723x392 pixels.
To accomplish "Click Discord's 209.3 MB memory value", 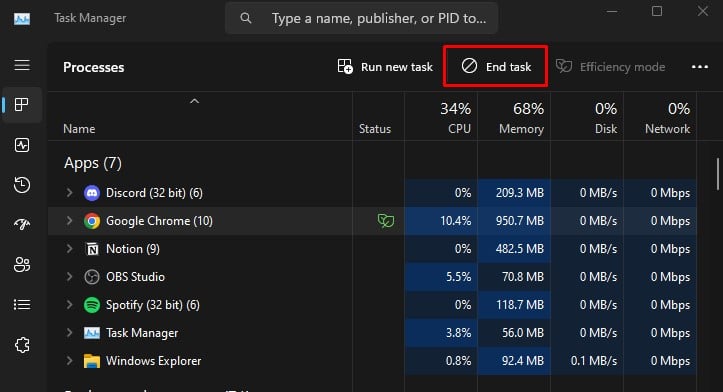I will tap(520, 193).
